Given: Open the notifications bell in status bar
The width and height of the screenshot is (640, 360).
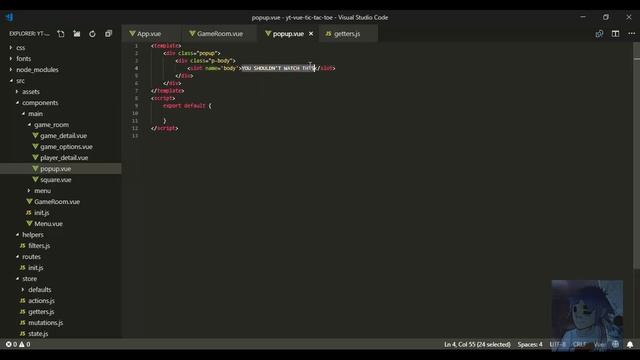Looking at the screenshot, I should pos(630,344).
